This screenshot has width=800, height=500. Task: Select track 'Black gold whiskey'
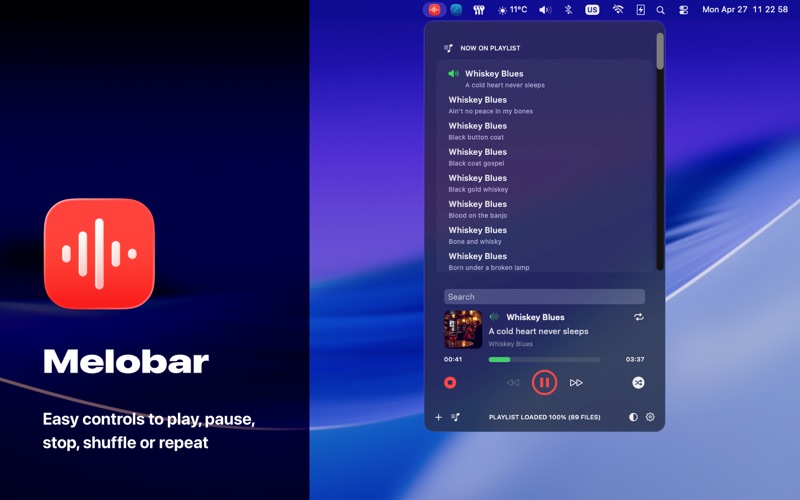pyautogui.click(x=545, y=183)
